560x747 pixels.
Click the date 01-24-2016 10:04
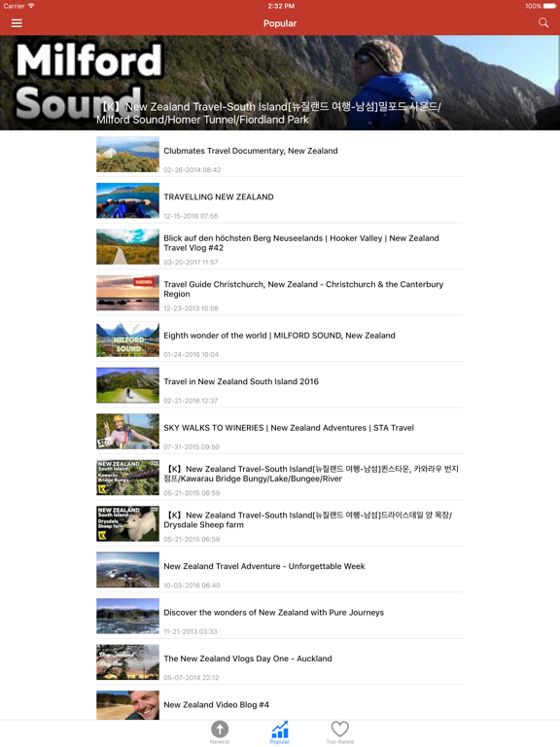(191, 354)
